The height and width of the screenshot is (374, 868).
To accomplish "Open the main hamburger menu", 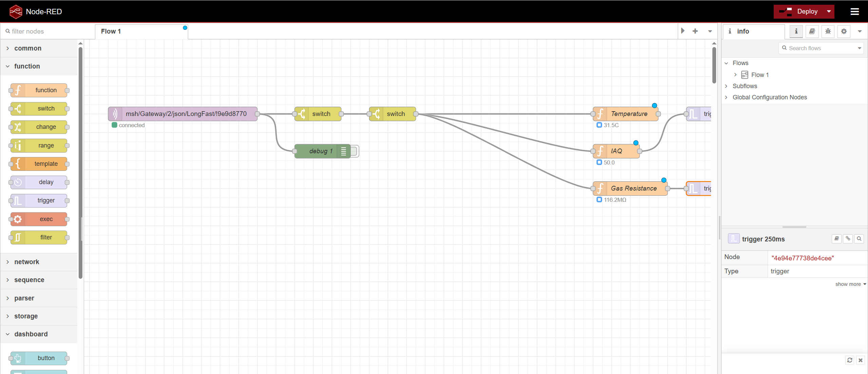I will tap(854, 12).
